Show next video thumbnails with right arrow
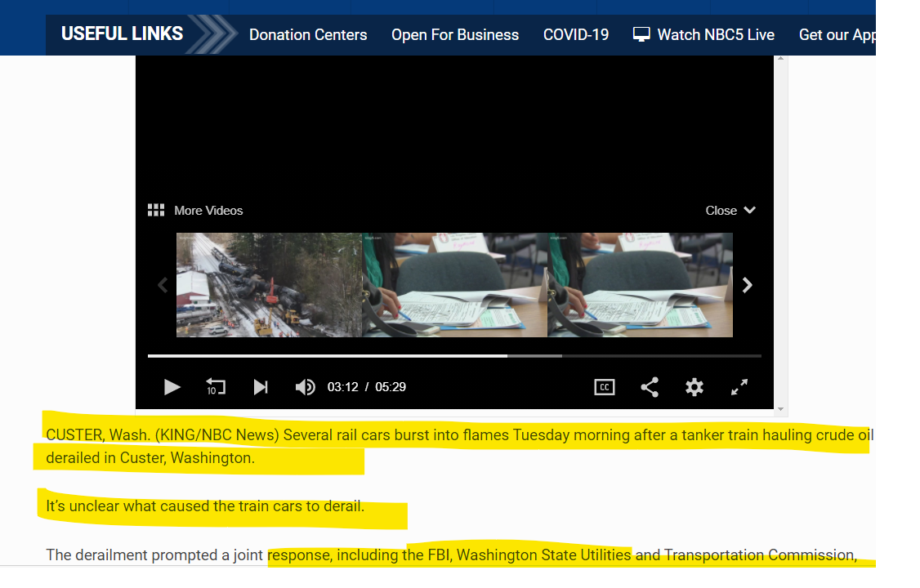 747,286
